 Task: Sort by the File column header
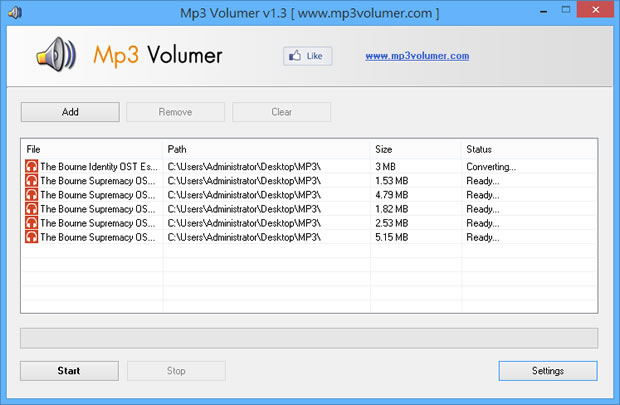pyautogui.click(x=92, y=149)
